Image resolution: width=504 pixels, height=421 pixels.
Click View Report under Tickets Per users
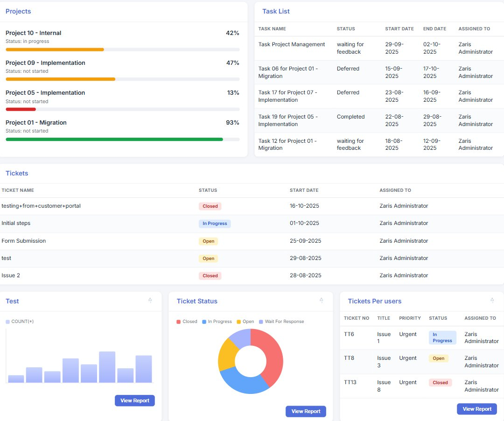click(477, 409)
